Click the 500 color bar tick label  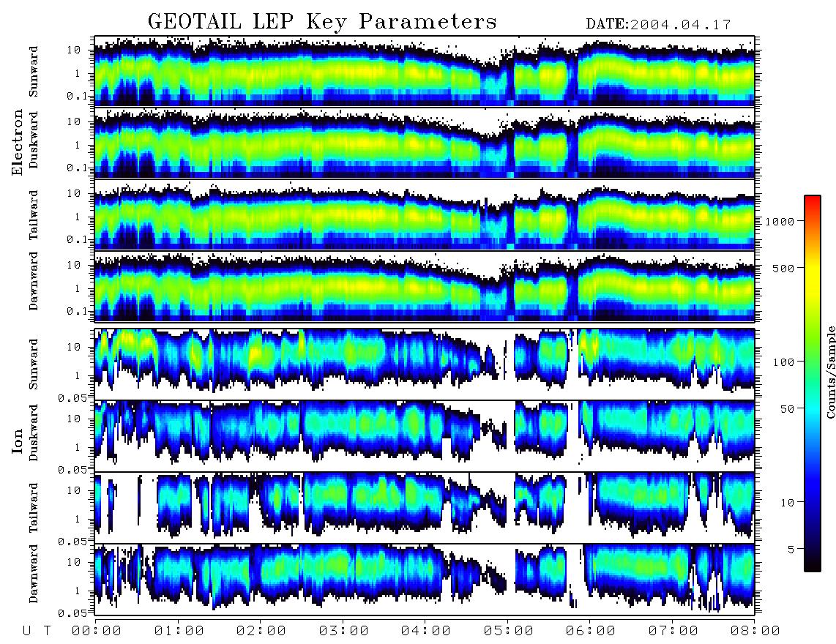(x=784, y=268)
